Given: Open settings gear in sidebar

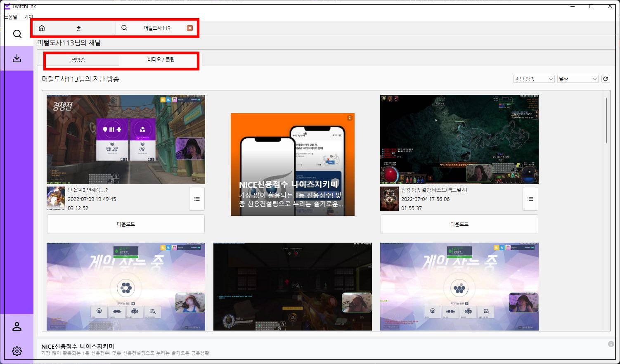Looking at the screenshot, I should [17, 351].
